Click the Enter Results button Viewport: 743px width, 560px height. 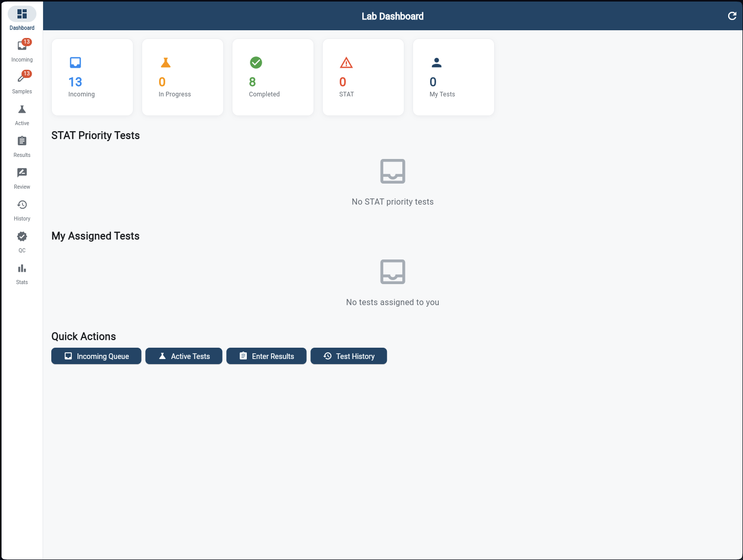[x=266, y=356]
